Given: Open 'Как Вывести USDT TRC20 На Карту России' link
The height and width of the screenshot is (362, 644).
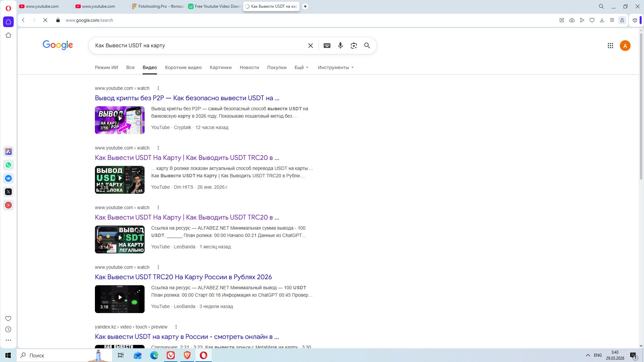Looking at the screenshot, I should click(x=183, y=277).
